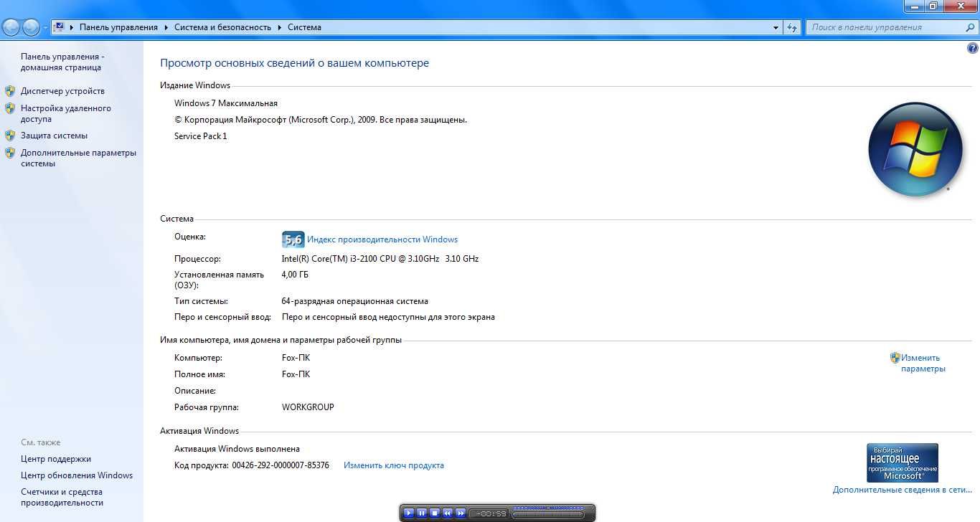
Task: Click shield icon beside Диспетчер устройств
Action: coord(10,91)
